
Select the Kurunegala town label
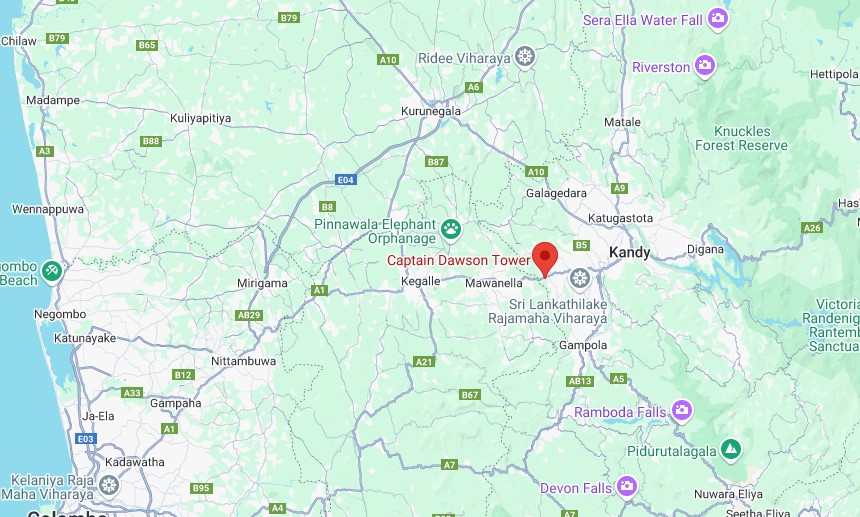click(x=431, y=111)
